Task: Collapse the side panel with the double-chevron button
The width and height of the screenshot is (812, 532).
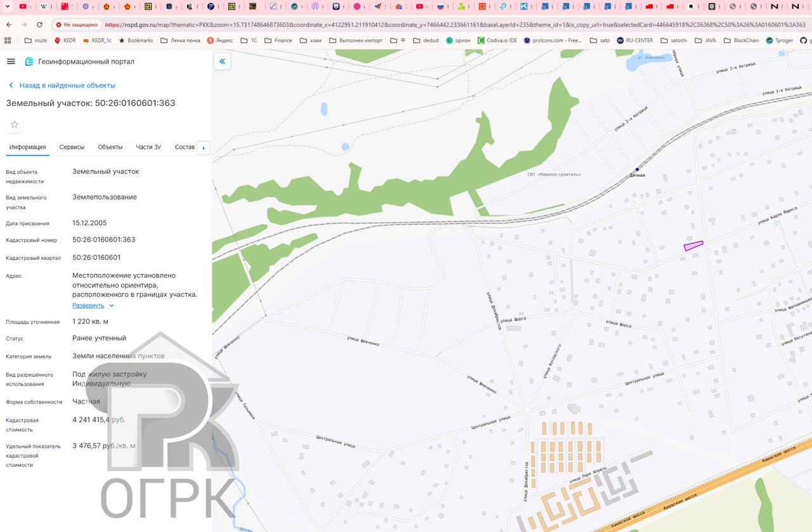Action: [222, 62]
